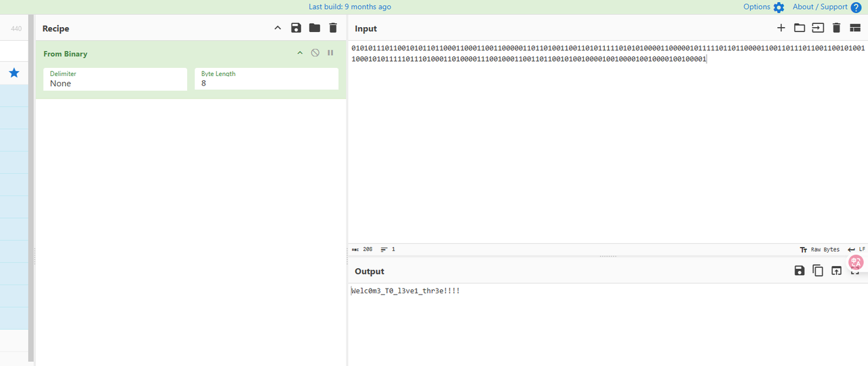Edit the Byte Length field
This screenshot has width=868, height=366.
[267, 79]
